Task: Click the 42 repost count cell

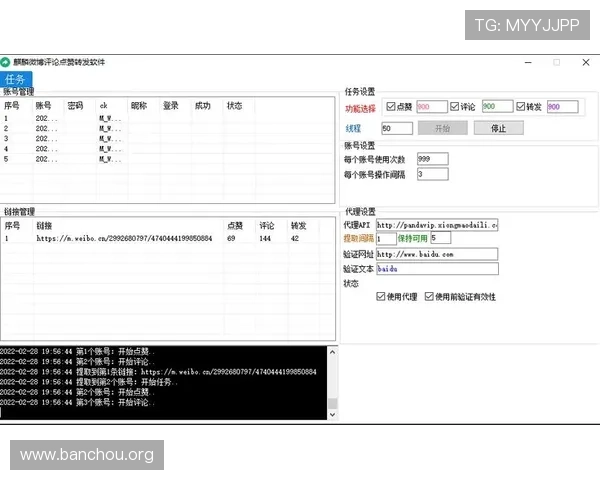Action: coord(295,238)
